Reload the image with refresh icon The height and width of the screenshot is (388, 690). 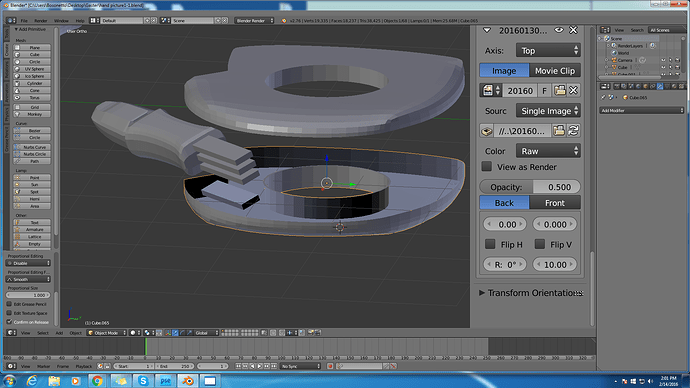point(573,131)
